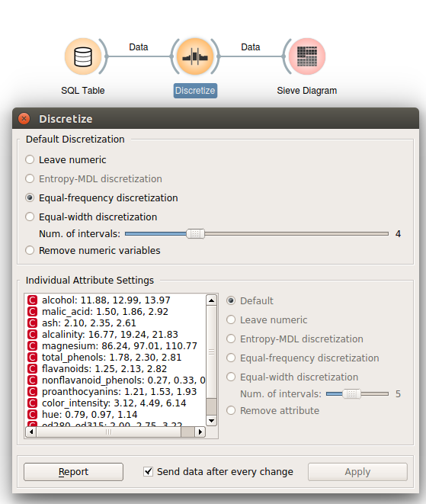Click the Apply button
This screenshot has height=504, width=426.
(357, 472)
